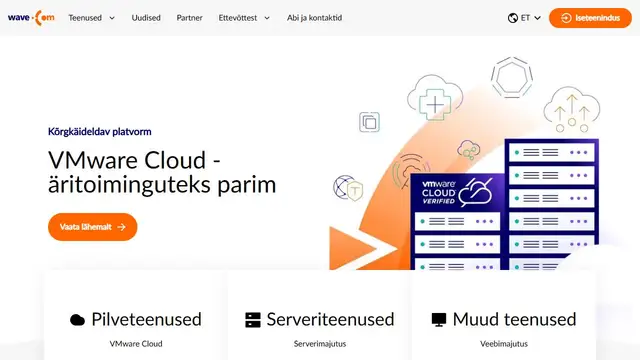Click the VMware Cloud headline
The width and height of the screenshot is (640, 360).
point(162,172)
